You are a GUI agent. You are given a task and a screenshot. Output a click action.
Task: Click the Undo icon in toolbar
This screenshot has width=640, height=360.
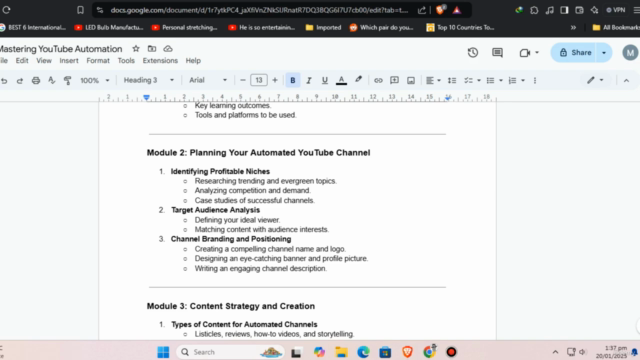pos(4,80)
